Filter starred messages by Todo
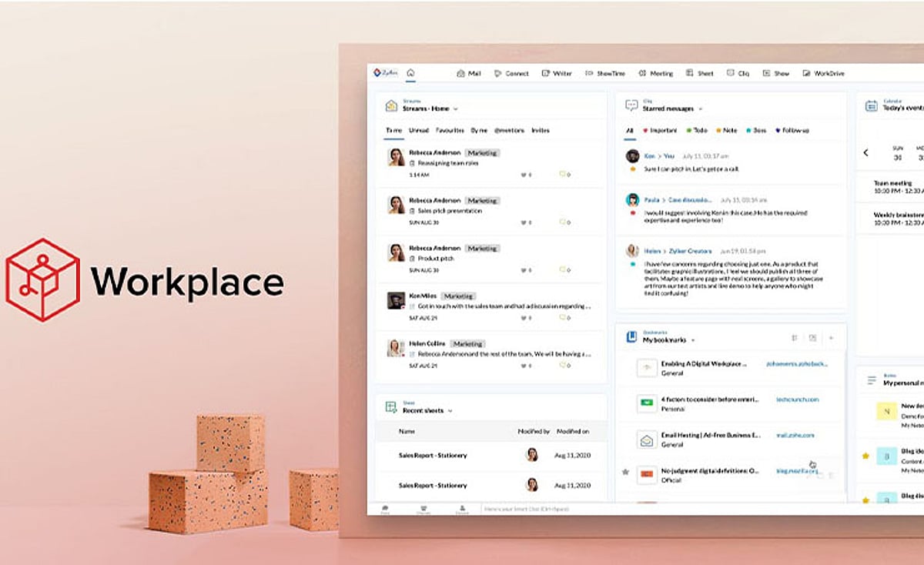 pos(697,131)
